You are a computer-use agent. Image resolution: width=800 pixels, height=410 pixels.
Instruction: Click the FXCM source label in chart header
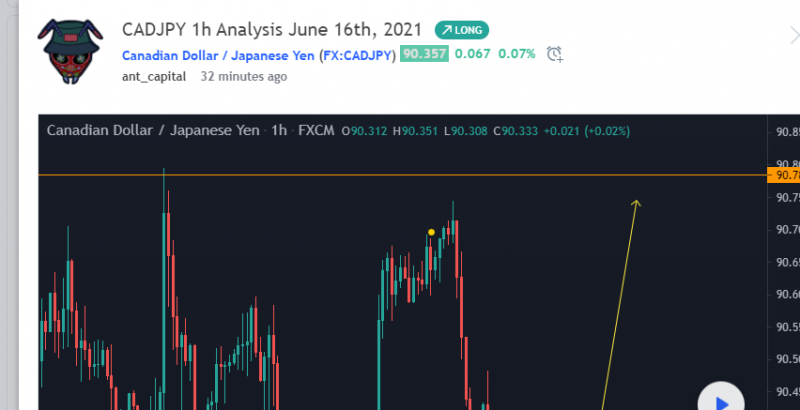coord(315,131)
